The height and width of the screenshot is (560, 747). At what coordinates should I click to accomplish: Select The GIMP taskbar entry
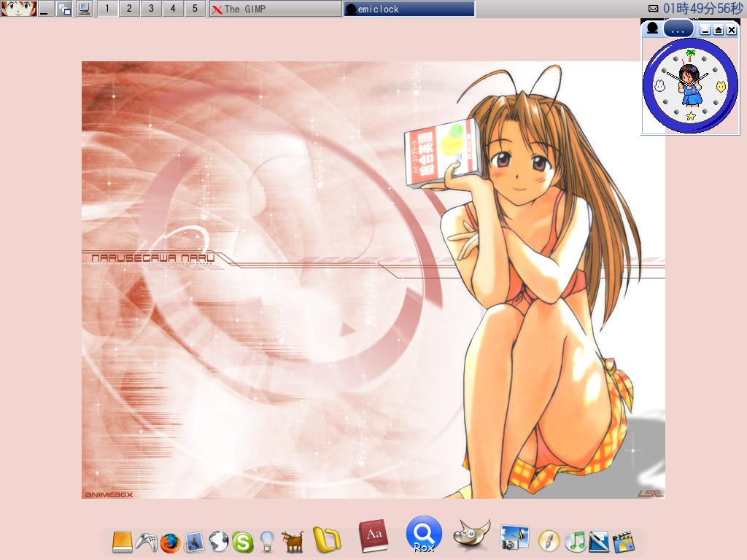(275, 9)
